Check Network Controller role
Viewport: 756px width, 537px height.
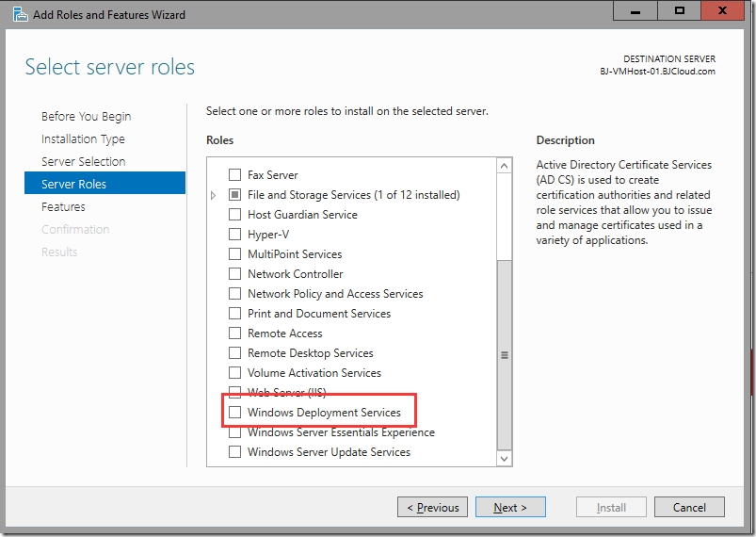click(x=234, y=273)
